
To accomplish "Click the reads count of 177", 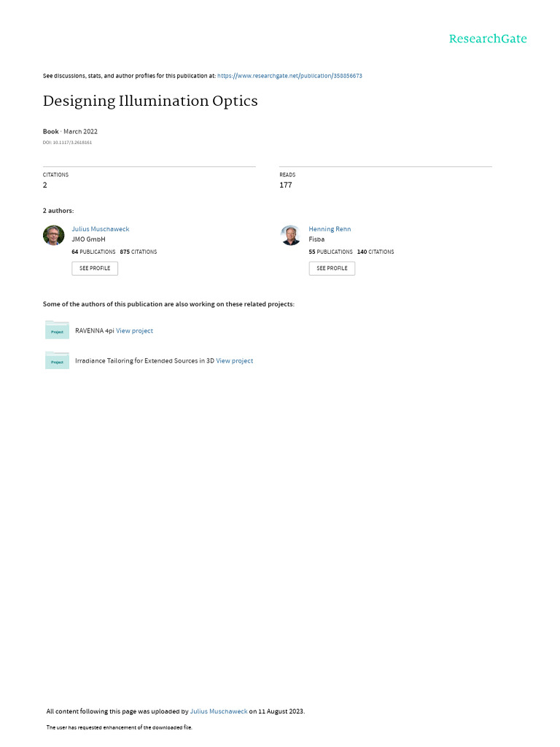I will 285,185.
